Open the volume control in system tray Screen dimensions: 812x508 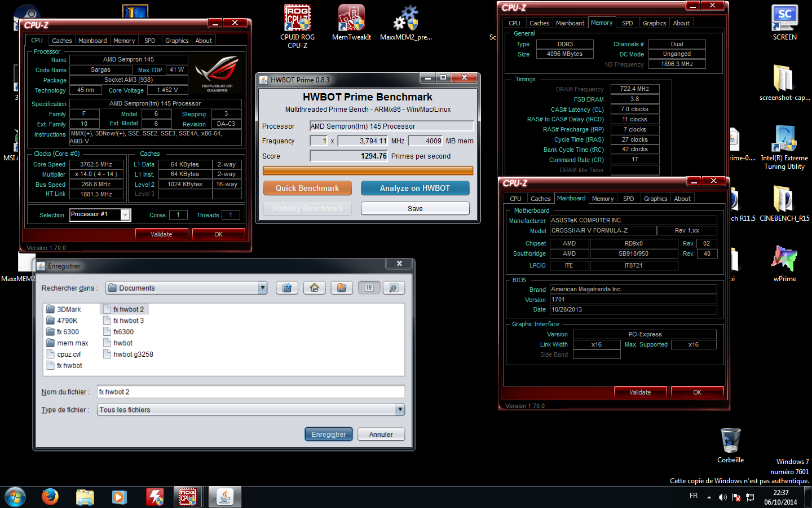(722, 497)
